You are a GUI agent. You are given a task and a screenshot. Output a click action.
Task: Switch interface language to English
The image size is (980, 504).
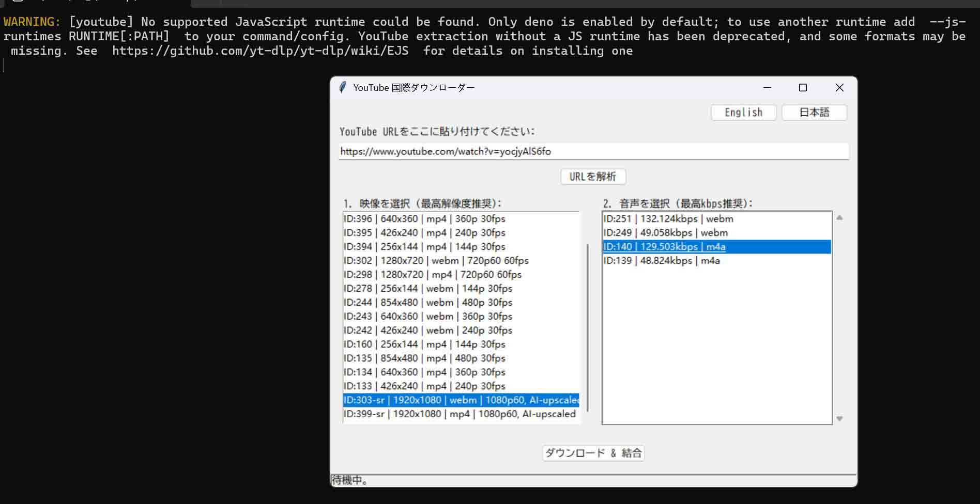point(743,113)
